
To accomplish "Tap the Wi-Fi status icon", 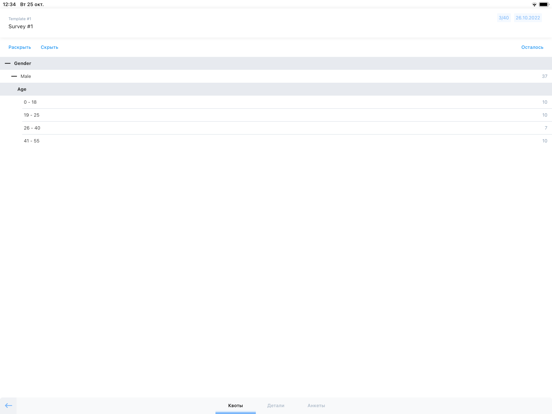I will point(534,5).
